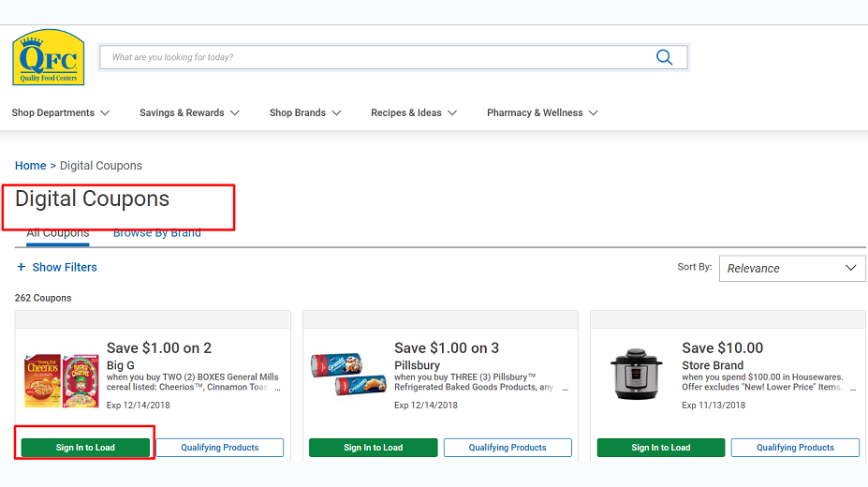
Task: View Qualifying Products for Store Brand coupon
Action: (796, 447)
